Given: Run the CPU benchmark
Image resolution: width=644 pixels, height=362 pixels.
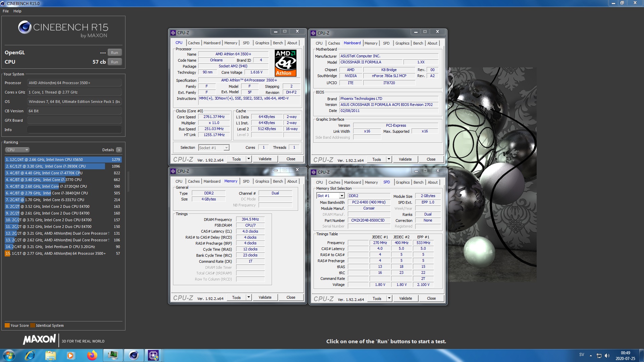Looking at the screenshot, I should 115,62.
